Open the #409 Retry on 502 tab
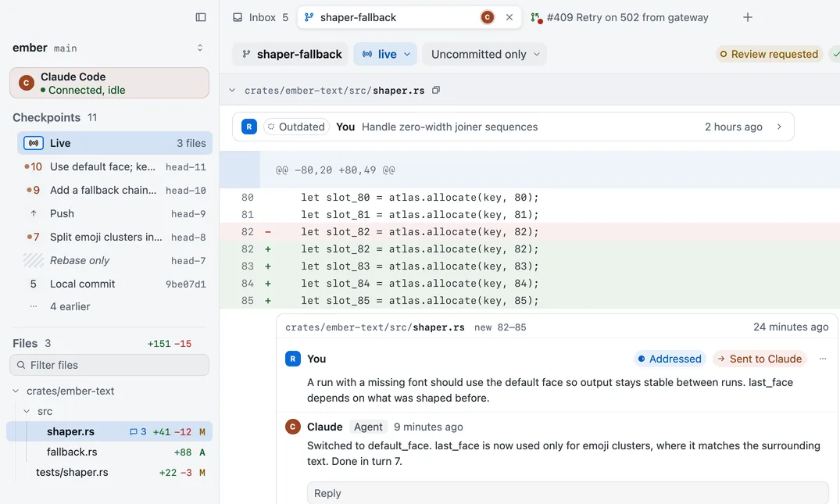The width and height of the screenshot is (840, 504). coord(620,17)
